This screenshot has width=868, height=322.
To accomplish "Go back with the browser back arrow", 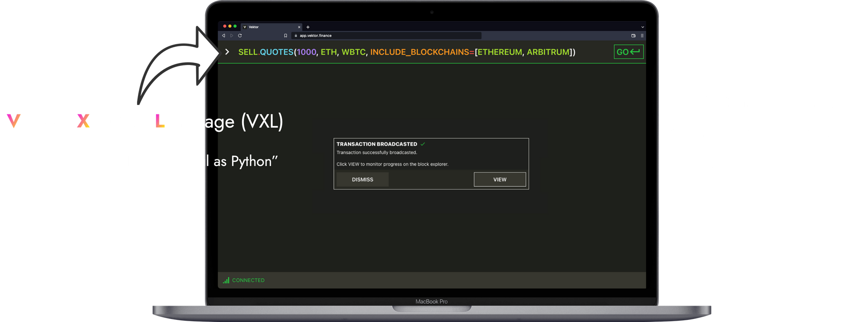I will click(224, 36).
